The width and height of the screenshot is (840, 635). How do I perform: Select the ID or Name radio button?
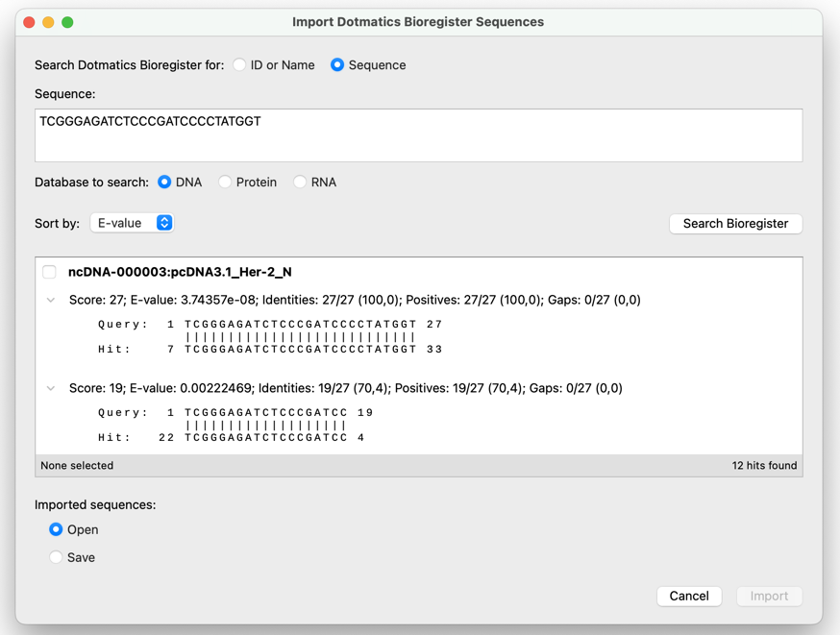click(x=239, y=64)
